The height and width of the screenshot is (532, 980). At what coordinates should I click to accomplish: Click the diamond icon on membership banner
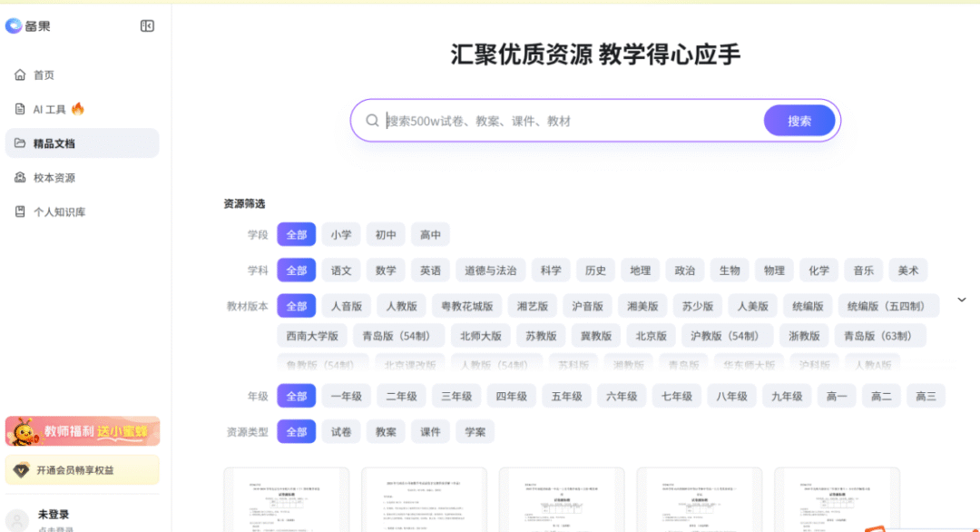pos(21,470)
